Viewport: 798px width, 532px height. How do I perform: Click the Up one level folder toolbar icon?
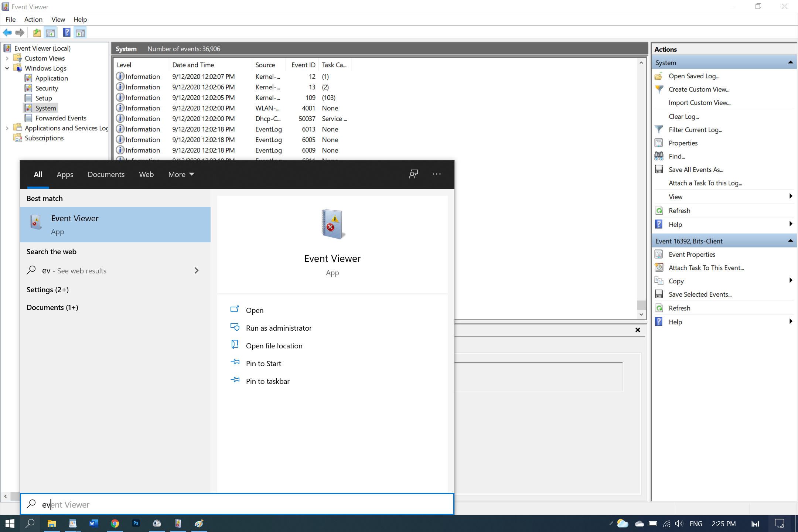(37, 33)
